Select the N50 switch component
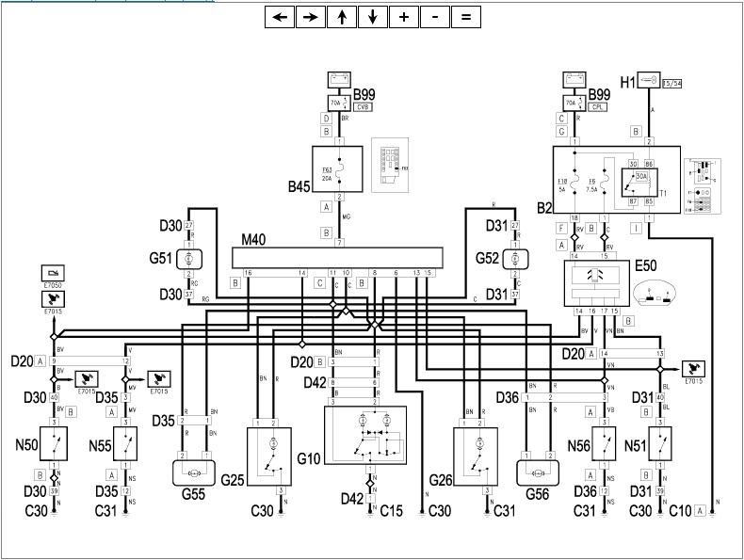744x560 pixels. (54, 443)
